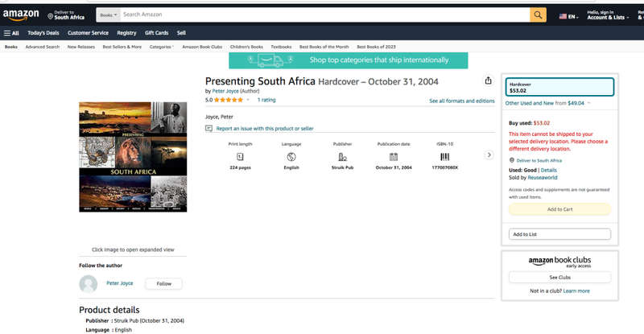
Task: Click the Shop top categories banner
Action: pyautogui.click(x=349, y=60)
